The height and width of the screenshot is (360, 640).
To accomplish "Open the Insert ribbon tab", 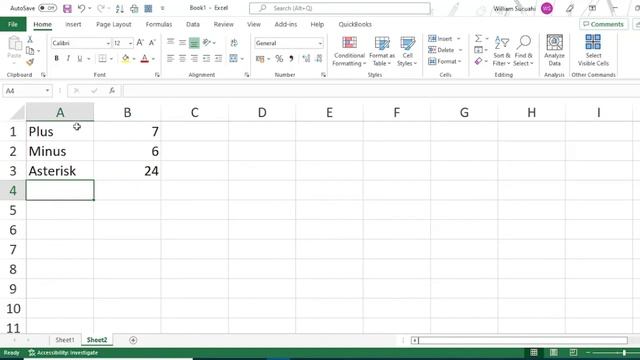I will click(x=73, y=24).
